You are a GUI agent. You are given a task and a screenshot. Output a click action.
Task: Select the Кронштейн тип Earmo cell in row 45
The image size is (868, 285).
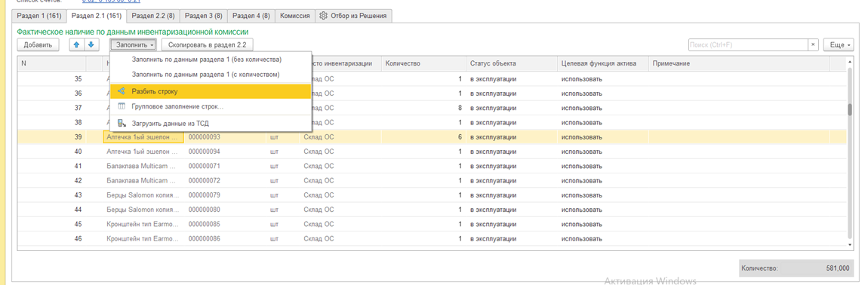coord(143,224)
